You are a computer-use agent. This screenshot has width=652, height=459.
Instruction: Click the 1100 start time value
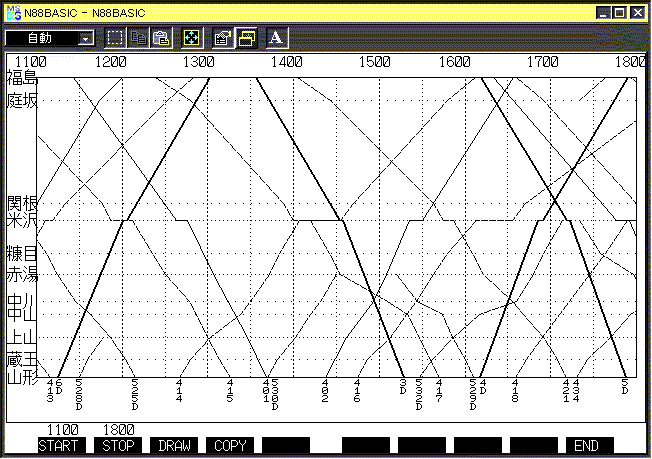coord(63,430)
